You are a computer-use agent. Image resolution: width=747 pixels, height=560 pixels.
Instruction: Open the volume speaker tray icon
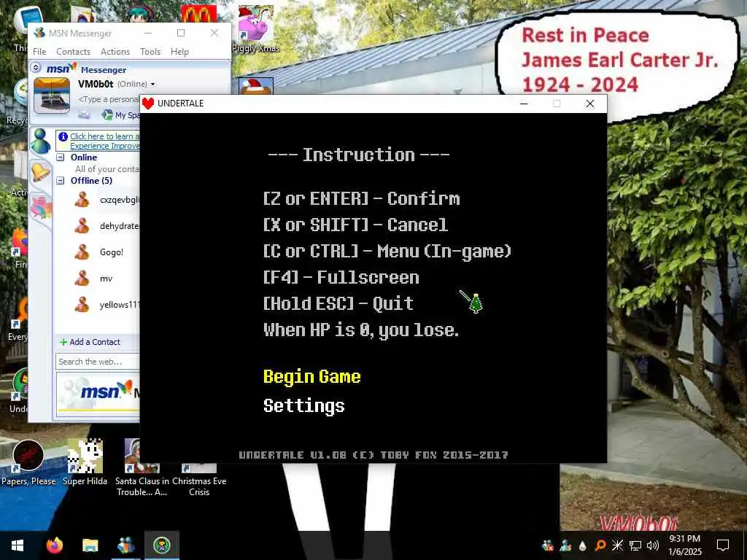pos(653,545)
